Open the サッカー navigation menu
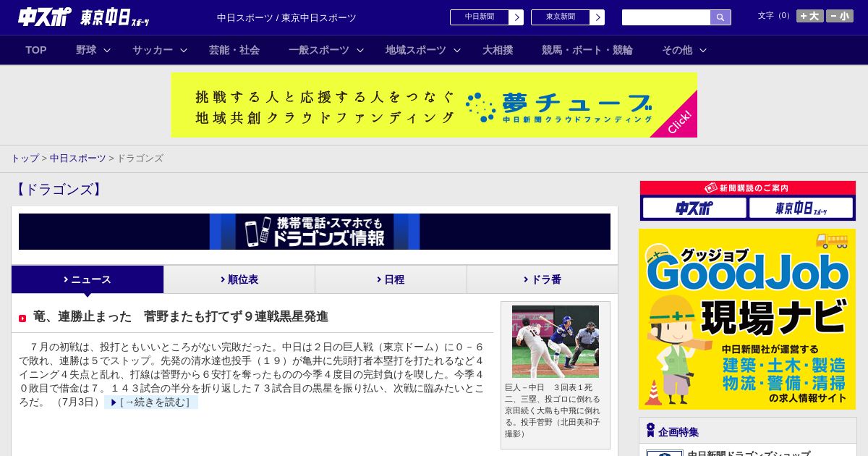The width and height of the screenshot is (868, 456). (153, 50)
